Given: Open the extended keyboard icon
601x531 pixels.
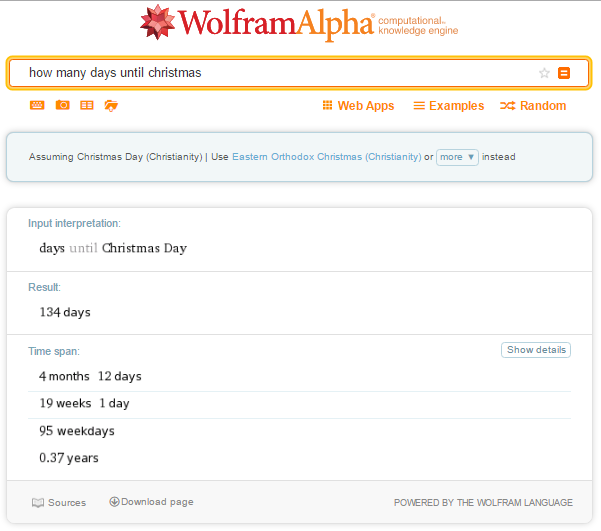Looking at the screenshot, I should [37, 105].
